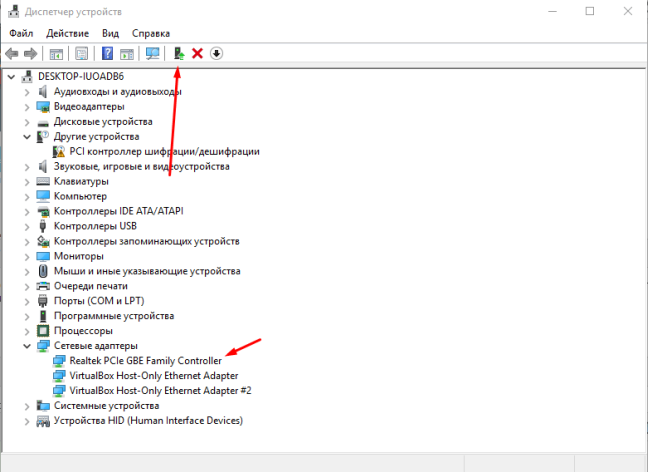Open the Действие menu
Screen dimensions: 648x472
click(67, 33)
